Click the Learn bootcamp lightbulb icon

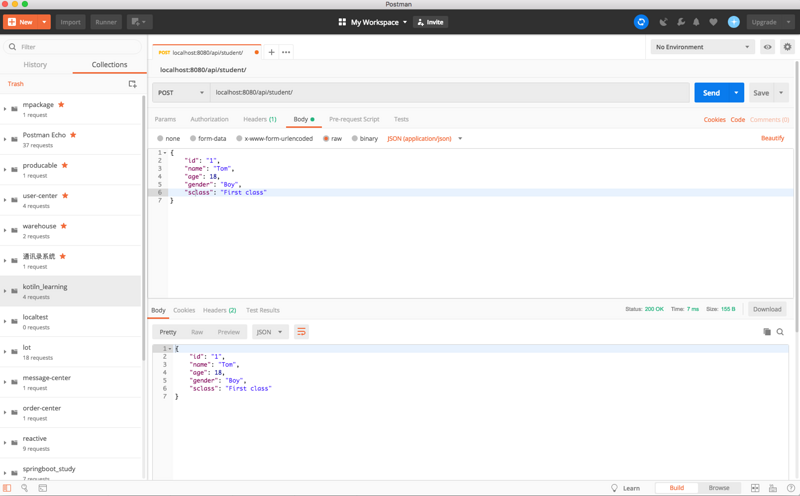pos(614,488)
